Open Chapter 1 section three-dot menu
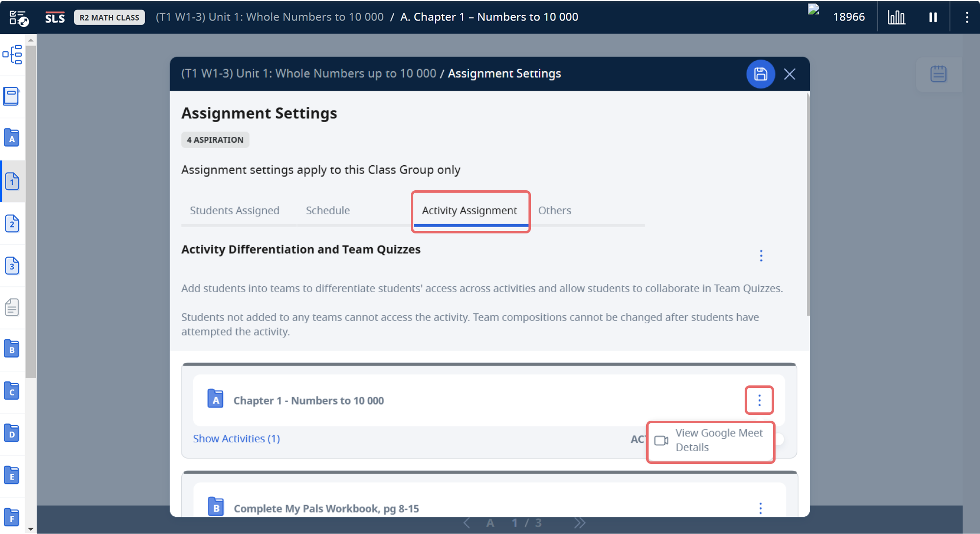This screenshot has width=980, height=534. click(759, 400)
